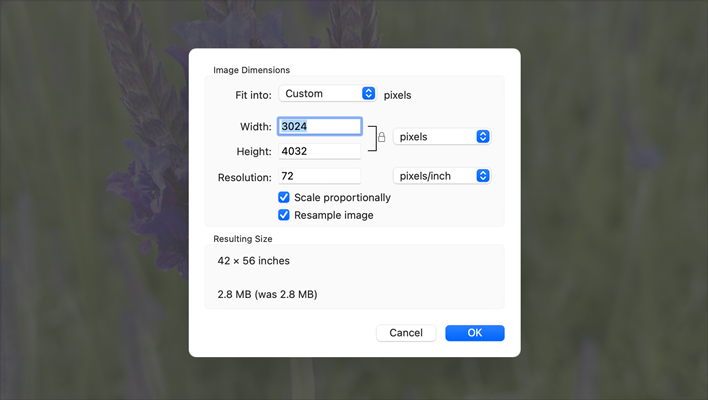Focus the Height field showing 4032
Viewport: 708px width, 400px height.
320,152
